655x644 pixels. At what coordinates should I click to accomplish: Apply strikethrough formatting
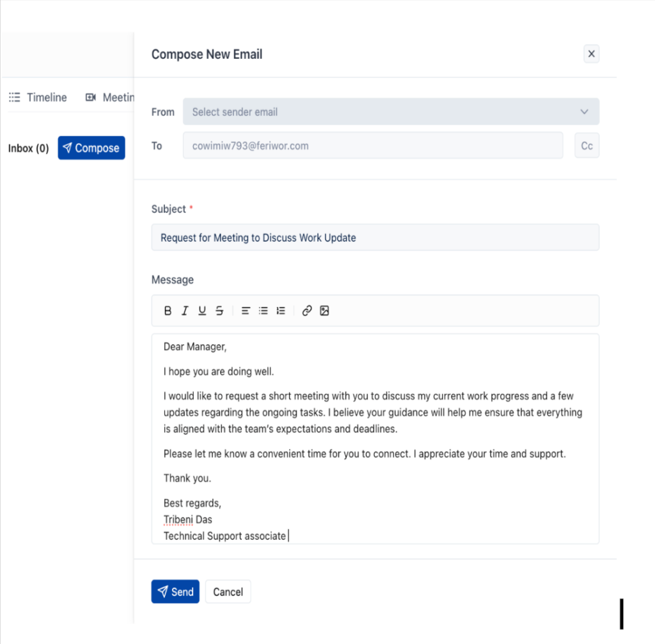(x=219, y=310)
